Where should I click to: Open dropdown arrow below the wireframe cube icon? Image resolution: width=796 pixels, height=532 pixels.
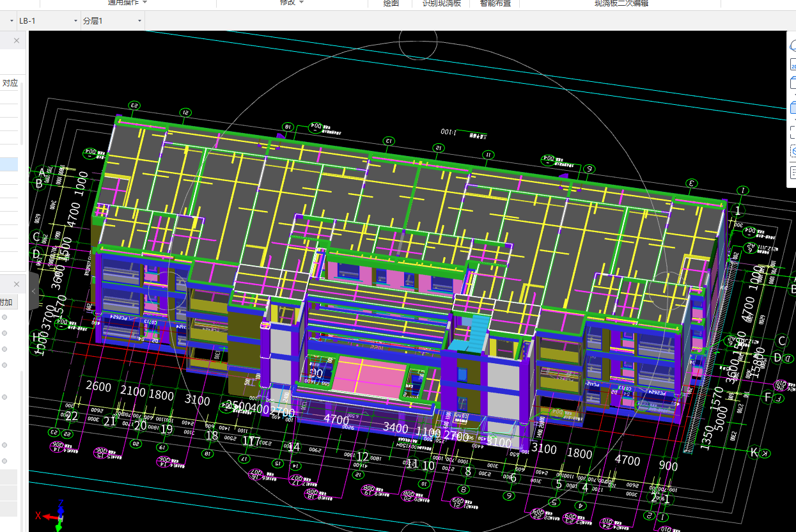pos(794,95)
